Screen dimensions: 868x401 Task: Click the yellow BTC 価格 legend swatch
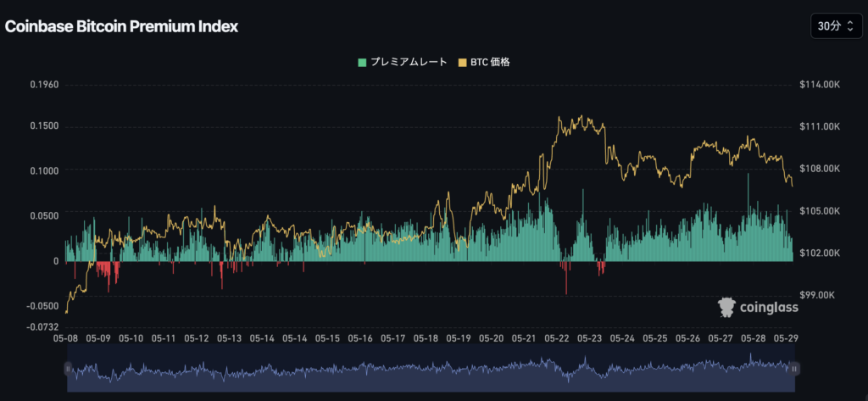click(x=463, y=63)
